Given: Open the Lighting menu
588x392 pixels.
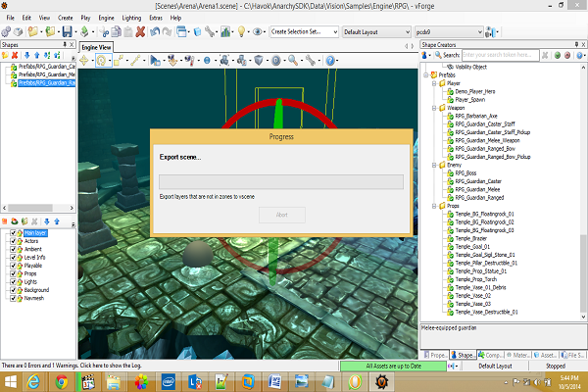Looking at the screenshot, I should point(131,18).
